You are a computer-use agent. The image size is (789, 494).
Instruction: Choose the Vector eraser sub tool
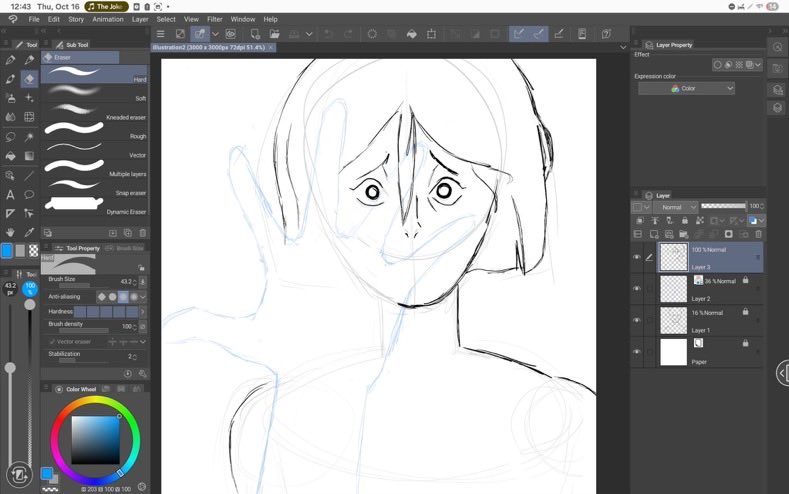click(95, 150)
